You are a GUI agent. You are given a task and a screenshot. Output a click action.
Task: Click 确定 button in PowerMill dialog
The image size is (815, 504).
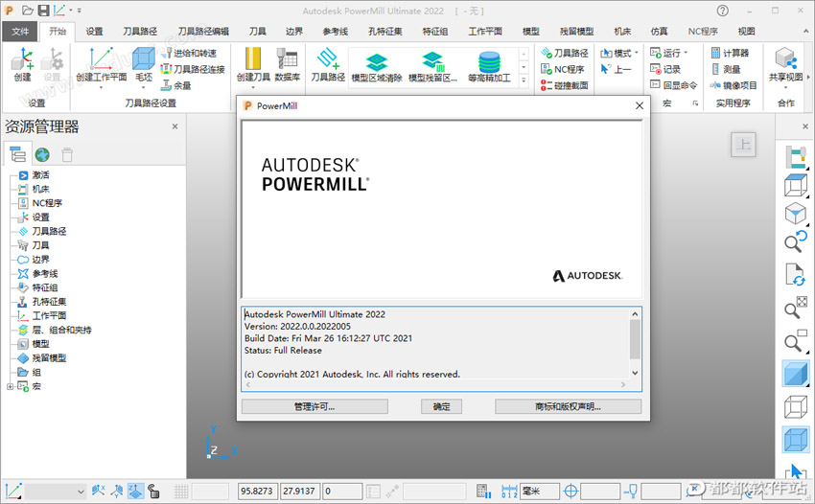(x=441, y=406)
